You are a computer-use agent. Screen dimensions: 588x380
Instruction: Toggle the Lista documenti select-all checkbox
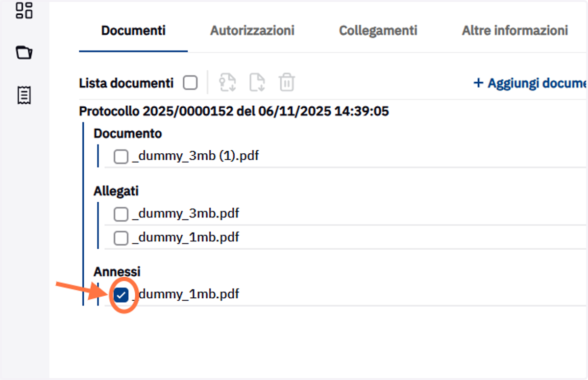190,83
